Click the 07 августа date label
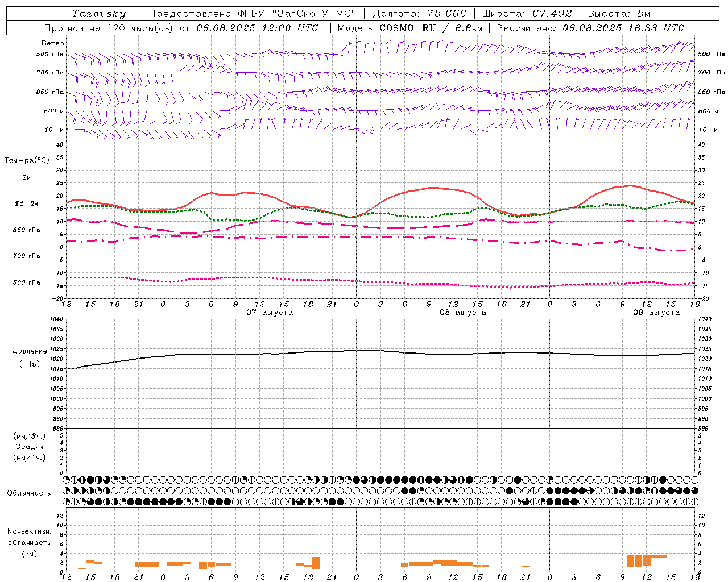Image resolution: width=728 pixels, height=582 pixels. (270, 313)
